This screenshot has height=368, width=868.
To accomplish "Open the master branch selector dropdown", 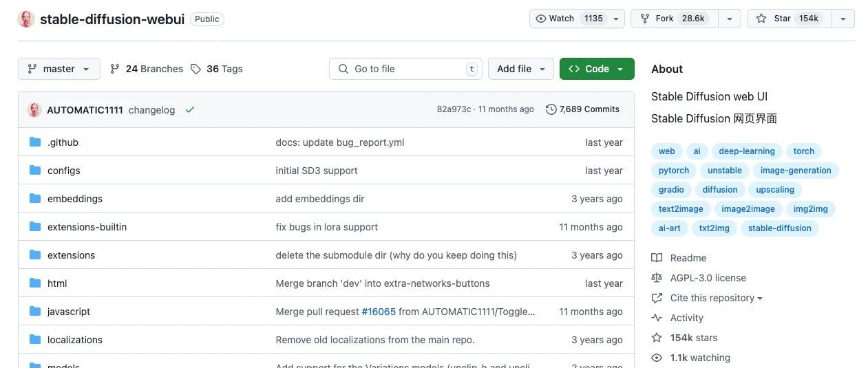I will coord(59,69).
